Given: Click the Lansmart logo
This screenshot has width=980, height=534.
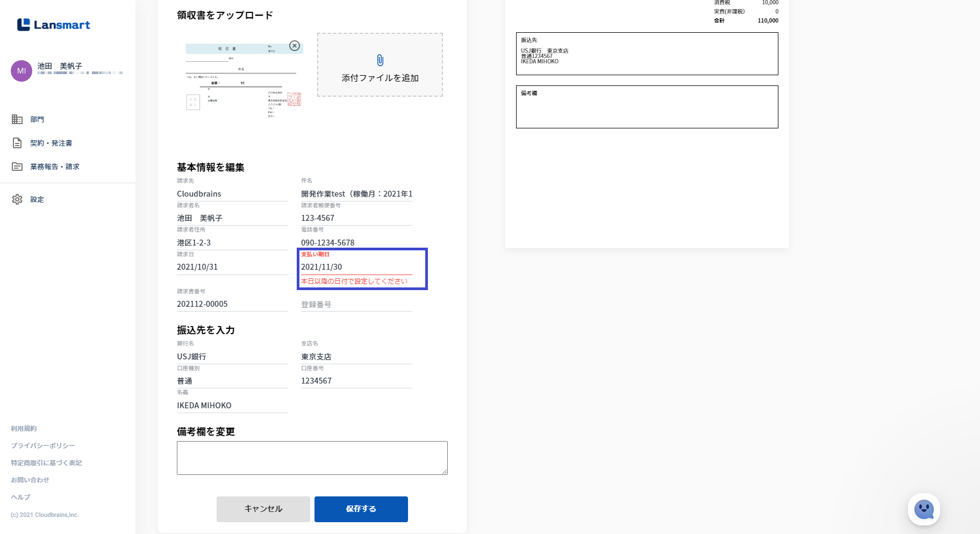Looking at the screenshot, I should click(x=53, y=25).
